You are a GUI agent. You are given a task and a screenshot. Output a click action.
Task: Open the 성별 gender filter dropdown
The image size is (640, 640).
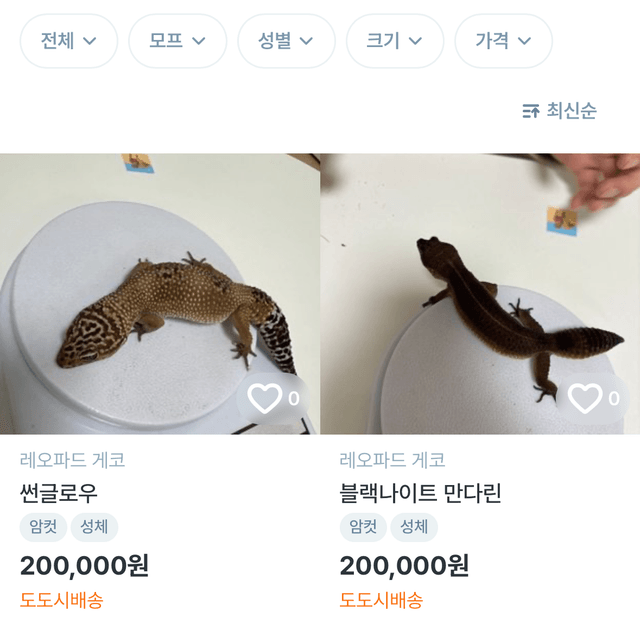[286, 41]
